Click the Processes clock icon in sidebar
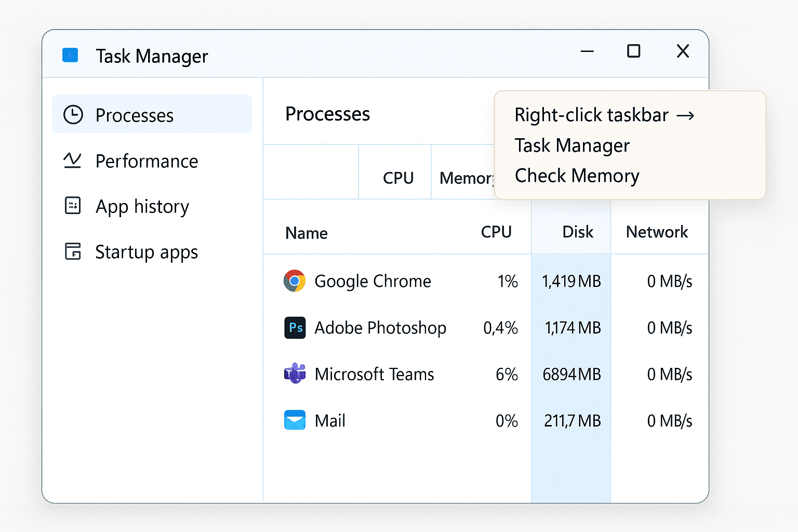This screenshot has width=798, height=532. point(73,114)
